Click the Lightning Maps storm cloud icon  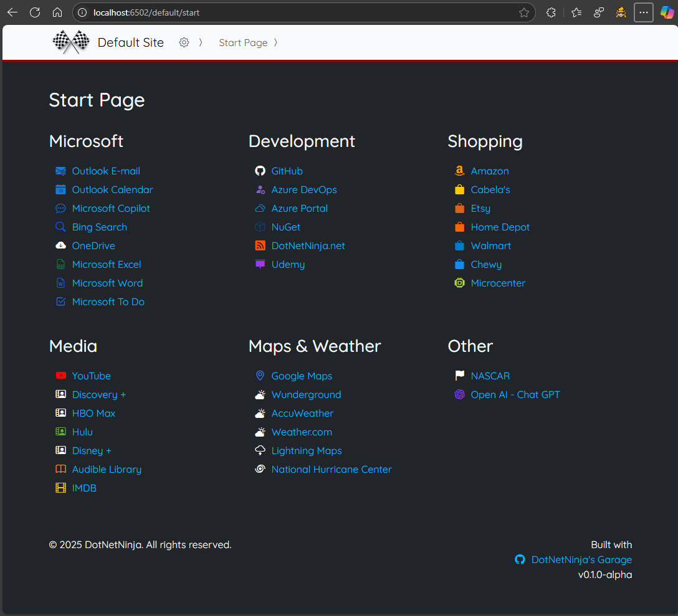coord(260,450)
